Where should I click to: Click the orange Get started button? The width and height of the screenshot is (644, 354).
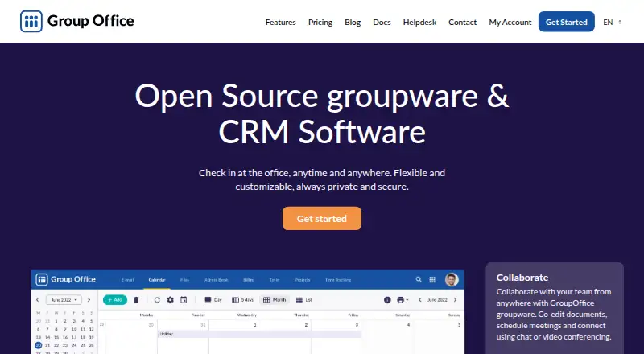tap(321, 219)
